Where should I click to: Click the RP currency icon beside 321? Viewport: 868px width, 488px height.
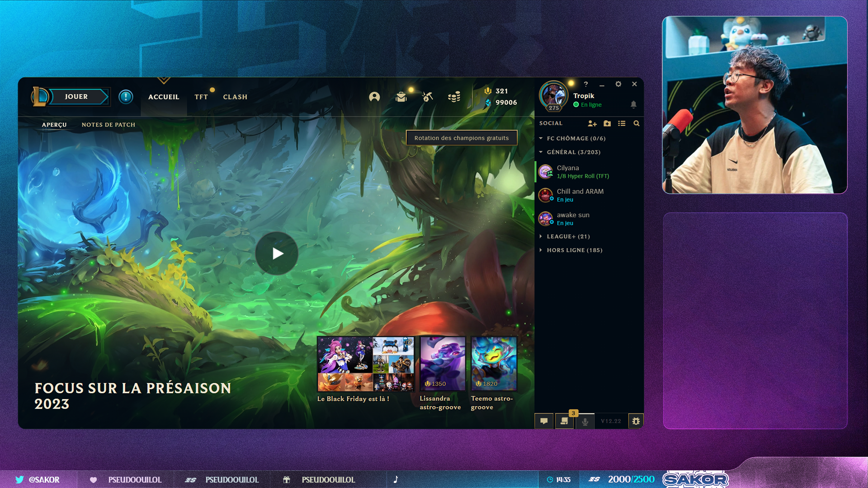pos(488,91)
